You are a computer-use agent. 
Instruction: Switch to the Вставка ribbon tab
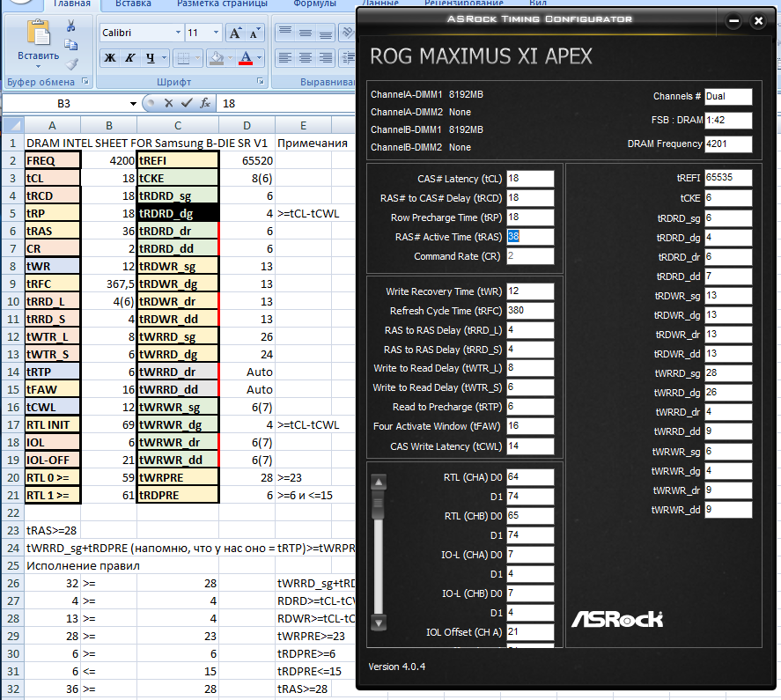point(133,4)
